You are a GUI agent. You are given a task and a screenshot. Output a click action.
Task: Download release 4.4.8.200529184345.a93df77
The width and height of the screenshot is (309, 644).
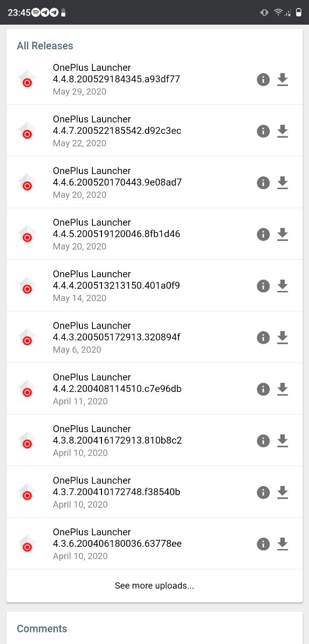[x=283, y=79]
